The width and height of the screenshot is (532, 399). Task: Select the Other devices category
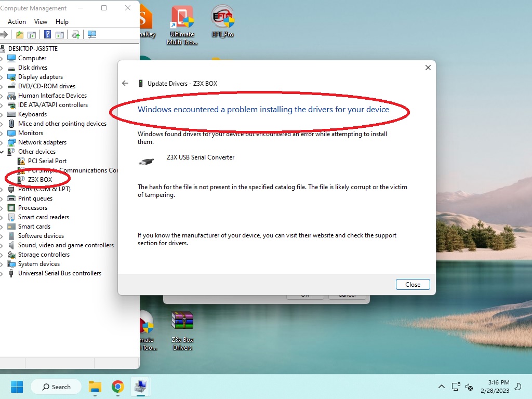pyautogui.click(x=37, y=152)
